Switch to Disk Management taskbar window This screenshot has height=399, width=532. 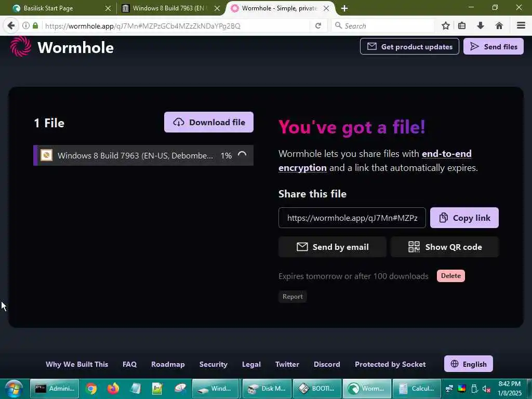click(267, 389)
